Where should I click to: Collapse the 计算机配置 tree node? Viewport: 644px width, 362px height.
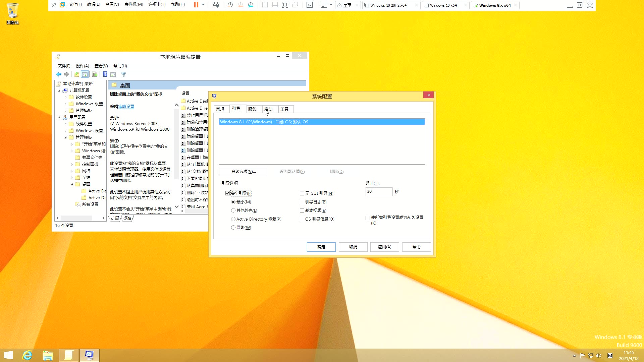pyautogui.click(x=59, y=90)
